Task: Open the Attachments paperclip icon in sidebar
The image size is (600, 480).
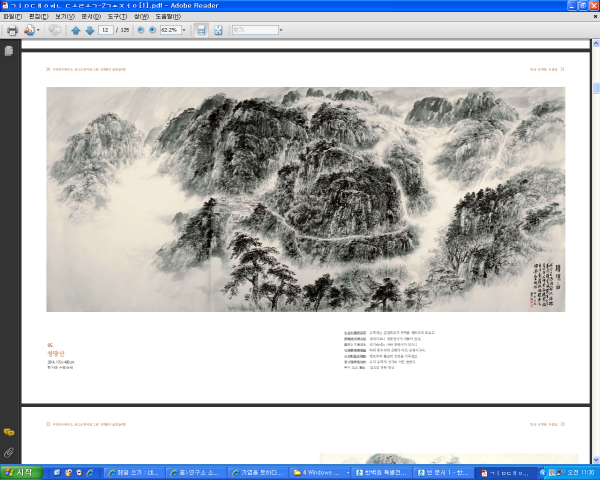Action: [x=9, y=453]
